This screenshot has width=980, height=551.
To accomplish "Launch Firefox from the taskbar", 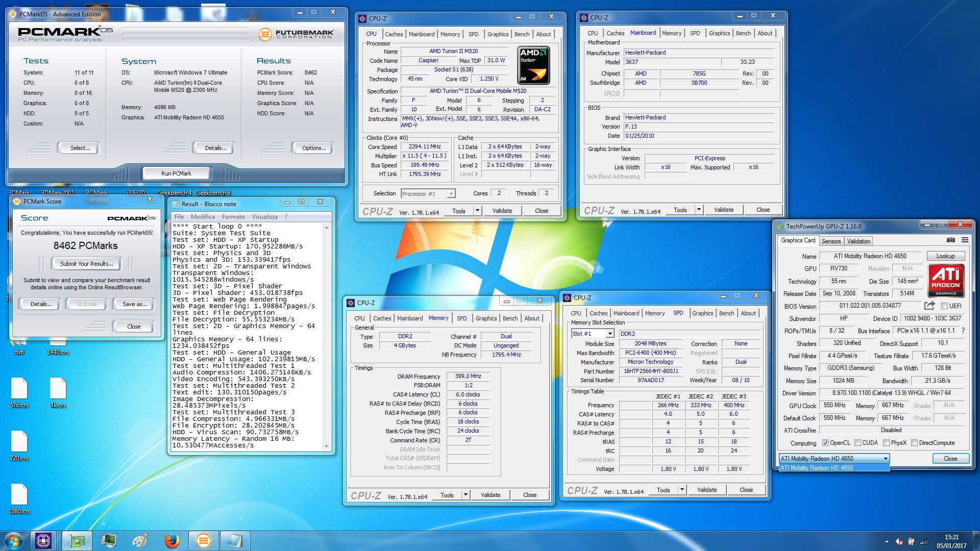I will tap(171, 541).
